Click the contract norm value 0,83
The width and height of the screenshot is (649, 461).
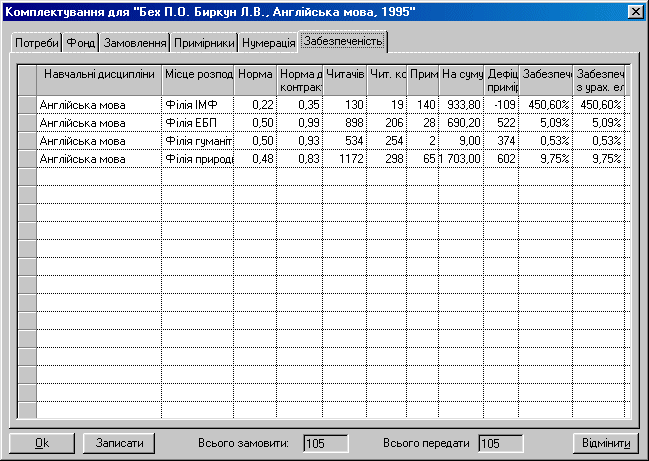[x=300, y=159]
